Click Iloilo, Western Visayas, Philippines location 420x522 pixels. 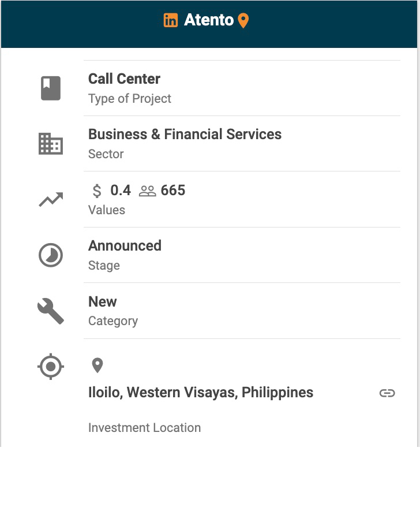click(x=201, y=393)
